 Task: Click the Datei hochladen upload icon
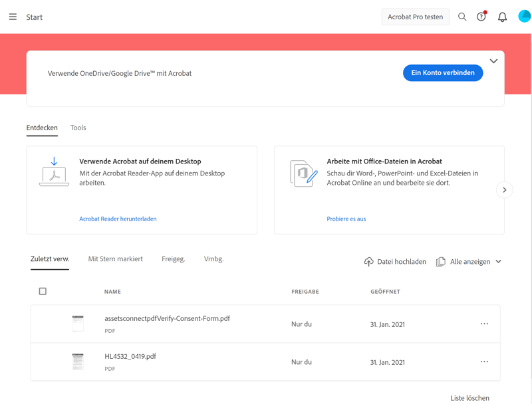(x=368, y=262)
